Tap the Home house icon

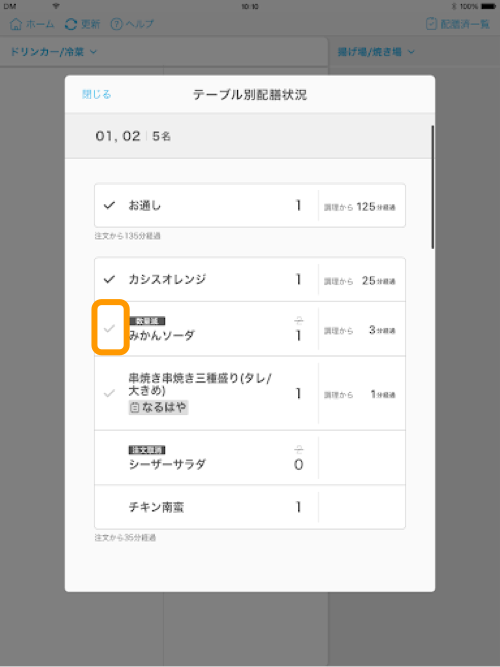(16, 24)
